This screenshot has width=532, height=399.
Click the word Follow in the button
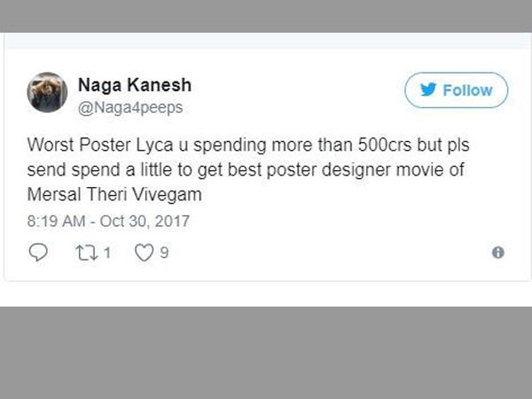tap(466, 90)
